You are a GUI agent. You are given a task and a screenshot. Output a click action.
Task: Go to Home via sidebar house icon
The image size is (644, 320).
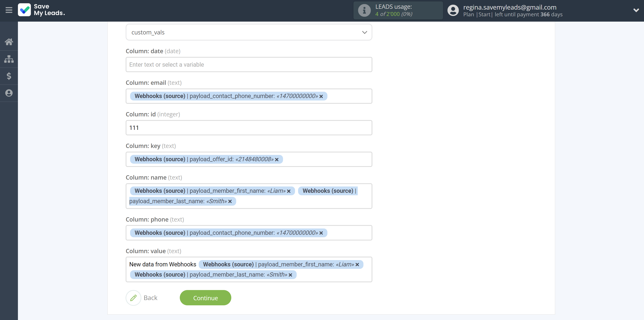pyautogui.click(x=9, y=42)
